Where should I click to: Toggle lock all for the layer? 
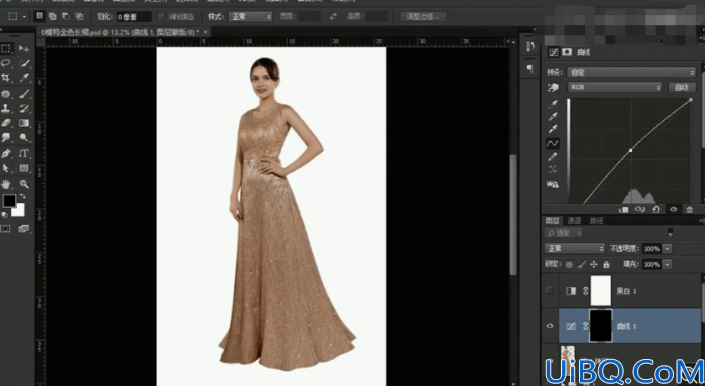click(606, 265)
